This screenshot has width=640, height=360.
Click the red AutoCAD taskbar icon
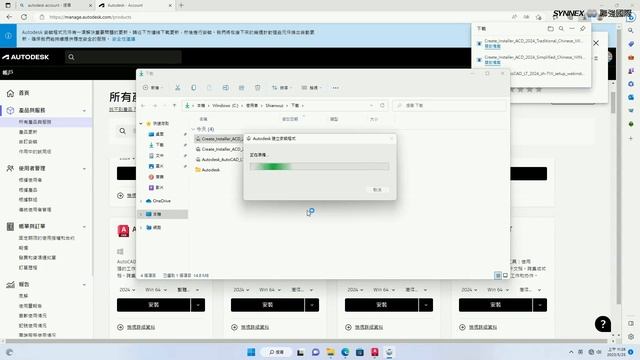[x=375, y=352]
